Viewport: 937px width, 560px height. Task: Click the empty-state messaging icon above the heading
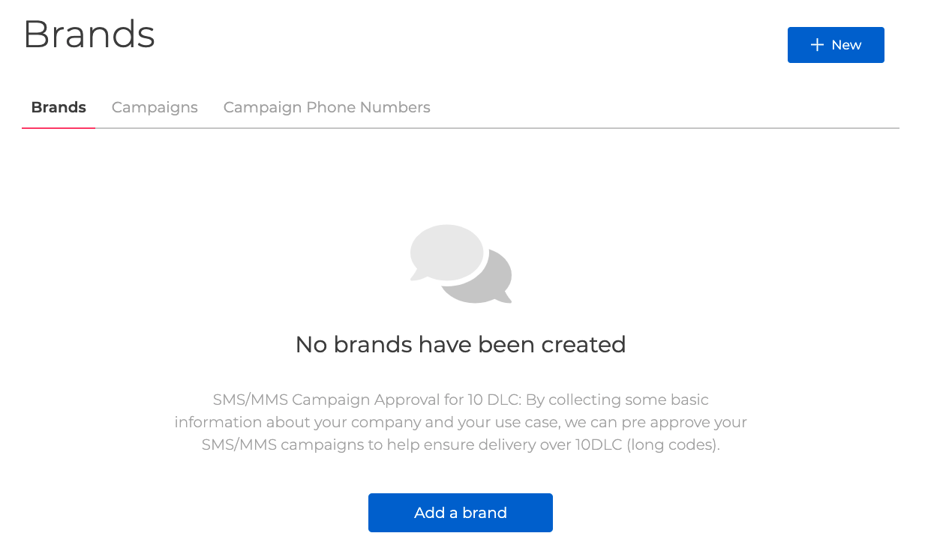[461, 264]
